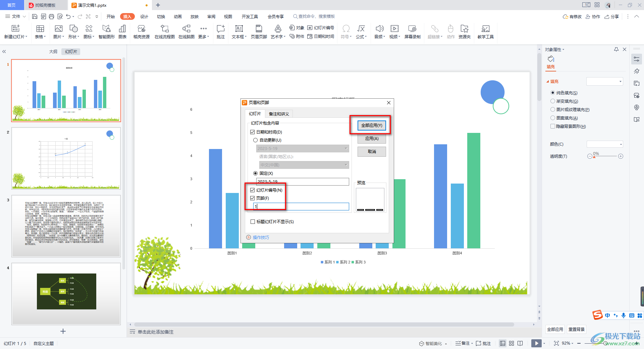Image resolution: width=644 pixels, height=349 pixels.
Task: Open the Shapes (形状) tool
Action: tap(73, 32)
